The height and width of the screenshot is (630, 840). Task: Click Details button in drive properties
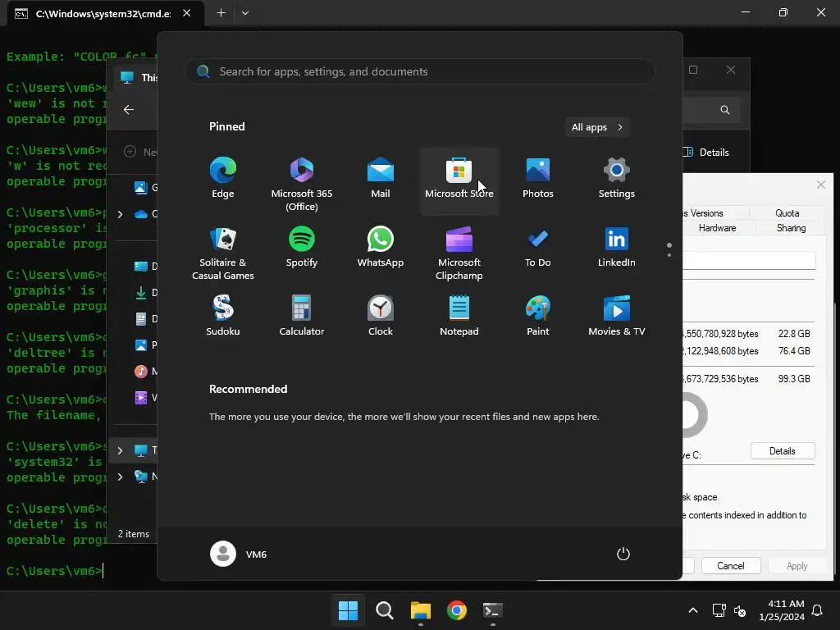click(782, 451)
